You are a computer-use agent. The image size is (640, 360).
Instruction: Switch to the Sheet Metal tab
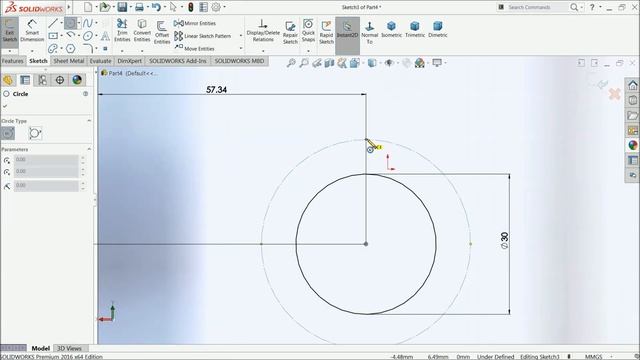pos(69,61)
